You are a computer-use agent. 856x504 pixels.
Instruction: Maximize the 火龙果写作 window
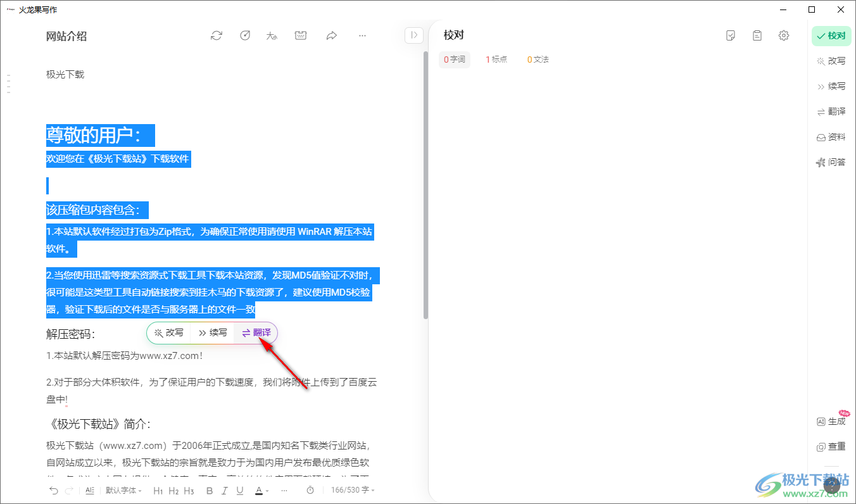(812, 9)
